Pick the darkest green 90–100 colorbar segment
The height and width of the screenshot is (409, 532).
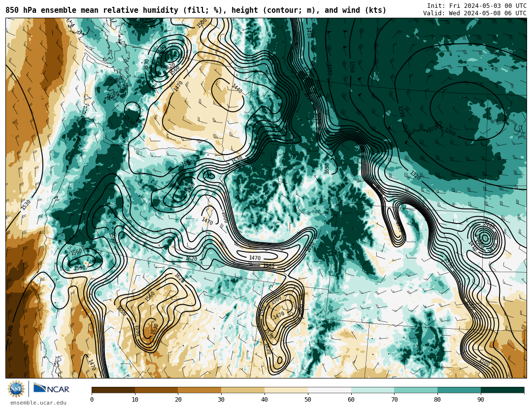tap(502, 390)
